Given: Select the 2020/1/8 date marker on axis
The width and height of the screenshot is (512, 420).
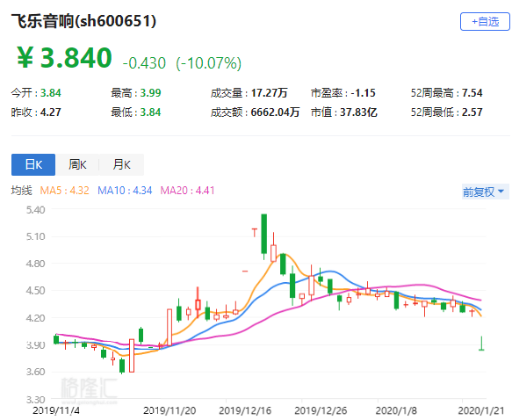Looking at the screenshot, I should pos(396,410).
